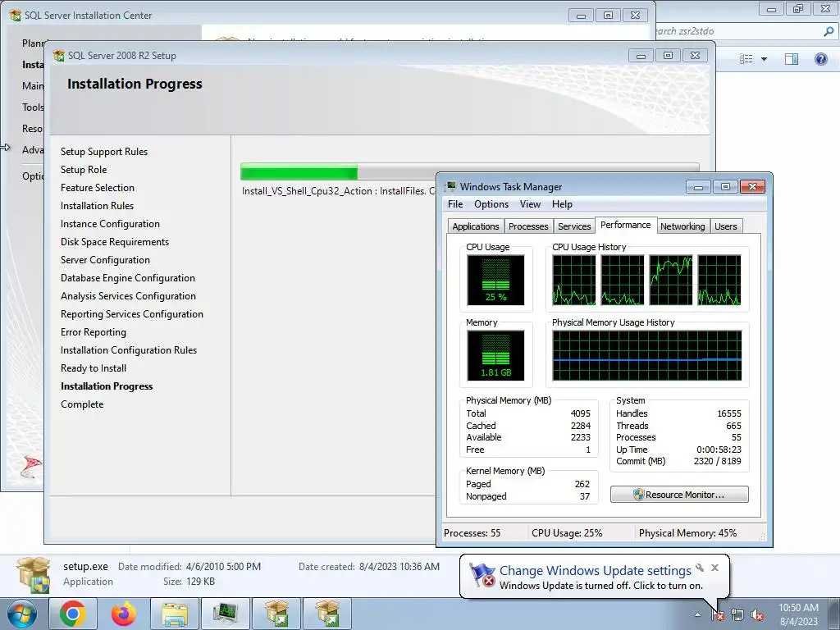This screenshot has height=630, width=840.
Task: Click the shield flag icon in update balloon
Action: click(x=482, y=575)
